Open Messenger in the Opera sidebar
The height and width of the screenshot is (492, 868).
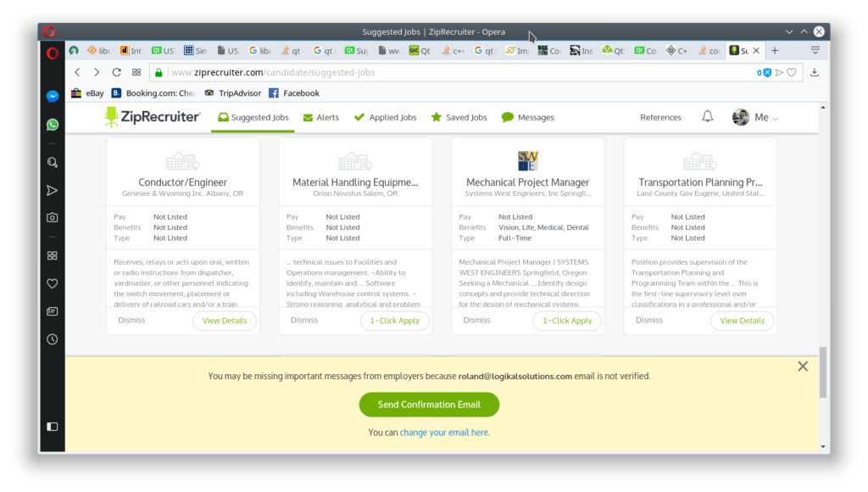[x=53, y=97]
